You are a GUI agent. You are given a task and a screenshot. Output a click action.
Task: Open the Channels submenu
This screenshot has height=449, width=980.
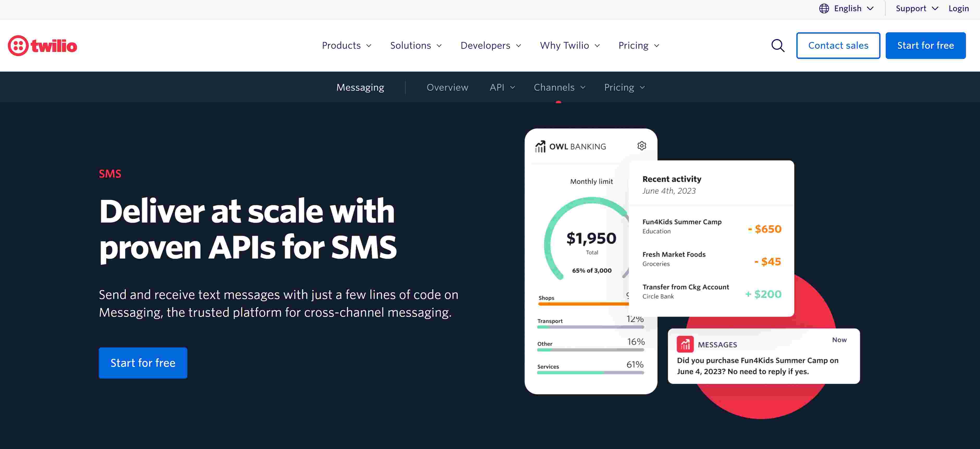click(559, 88)
